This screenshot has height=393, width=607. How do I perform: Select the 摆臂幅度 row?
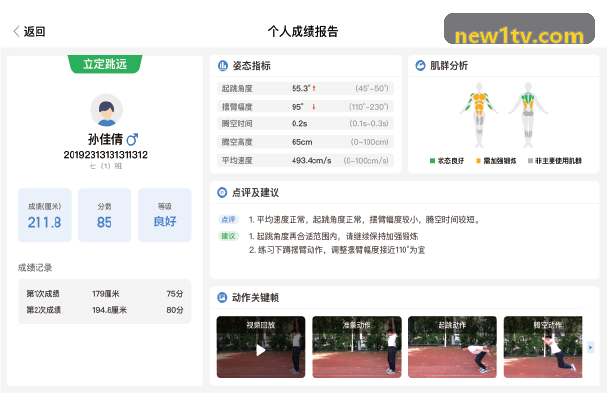pyautogui.click(x=305, y=106)
